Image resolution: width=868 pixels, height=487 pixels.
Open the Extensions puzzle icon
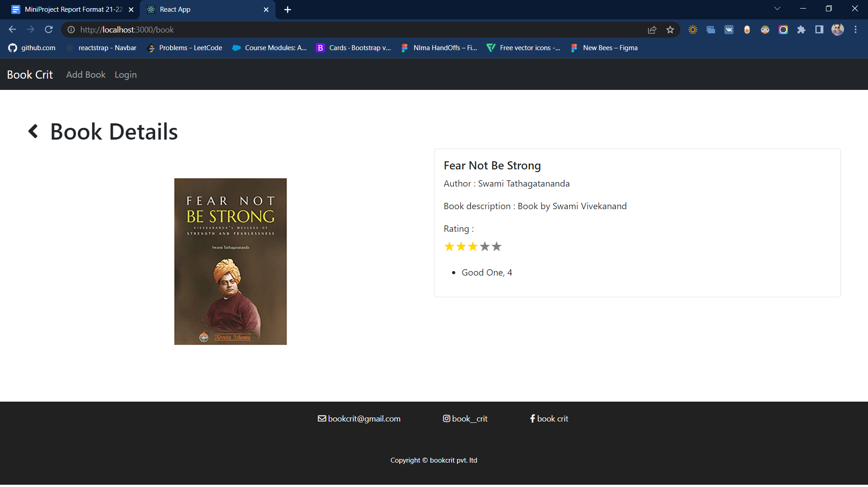tap(801, 30)
